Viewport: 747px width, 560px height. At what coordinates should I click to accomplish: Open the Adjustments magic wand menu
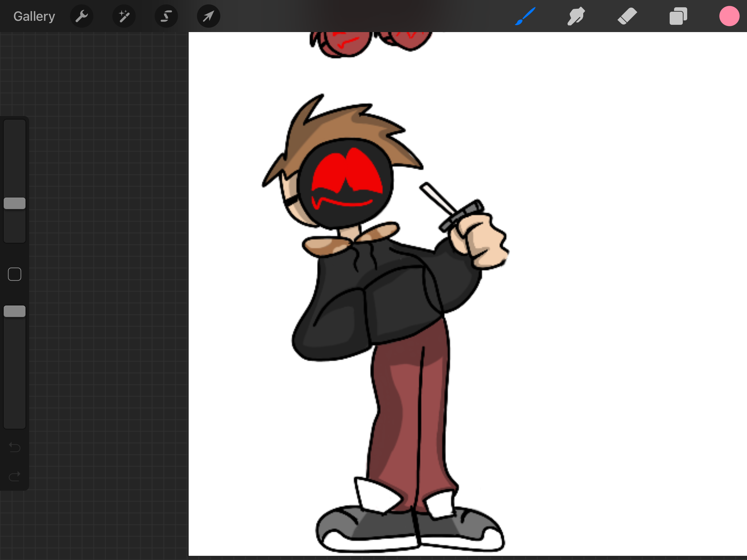tap(124, 16)
